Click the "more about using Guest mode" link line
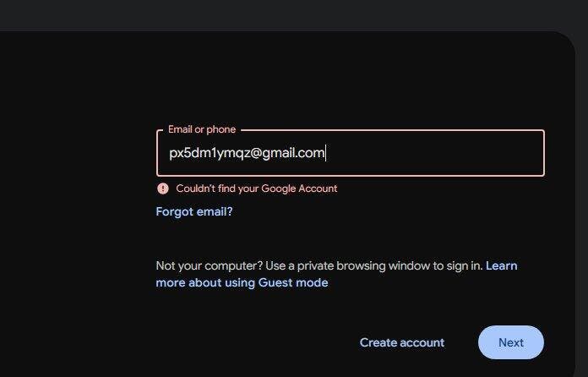Viewport: 588px width, 377px height. pos(242,283)
